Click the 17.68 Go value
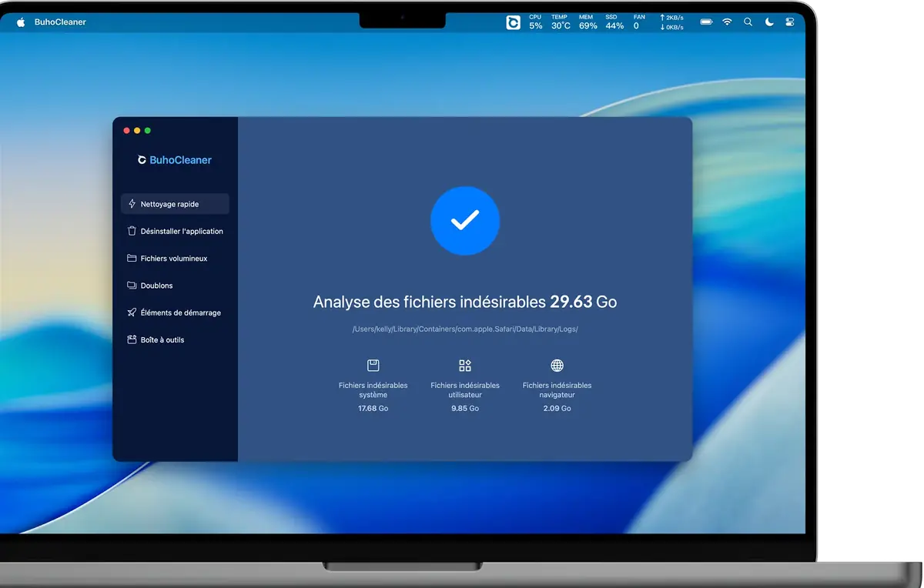This screenshot has width=924, height=588. (373, 409)
